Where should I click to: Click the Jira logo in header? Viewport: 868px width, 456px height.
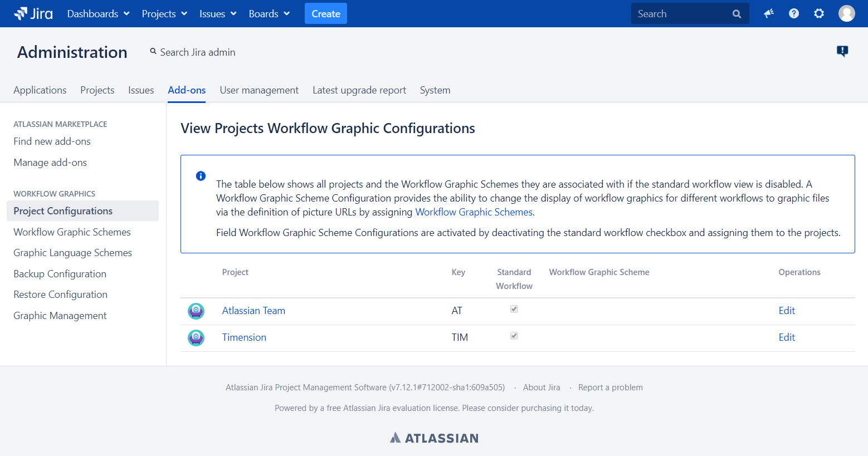coord(33,13)
